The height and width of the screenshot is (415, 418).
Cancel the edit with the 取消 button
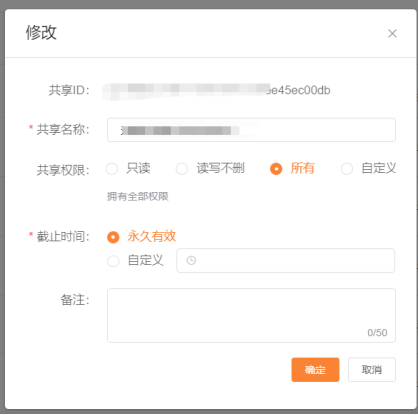(372, 370)
